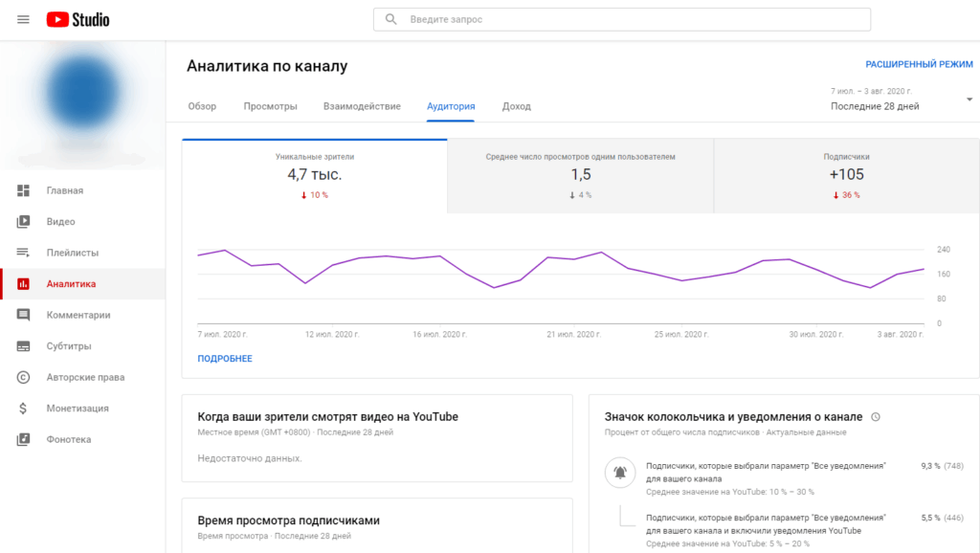This screenshot has width=980, height=553.
Task: Click the Видео sidebar icon
Action: [x=23, y=221]
